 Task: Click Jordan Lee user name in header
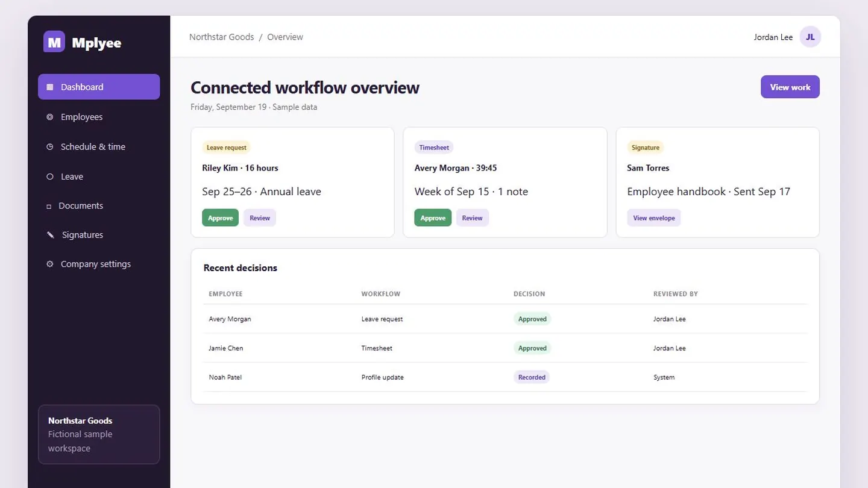click(x=773, y=37)
